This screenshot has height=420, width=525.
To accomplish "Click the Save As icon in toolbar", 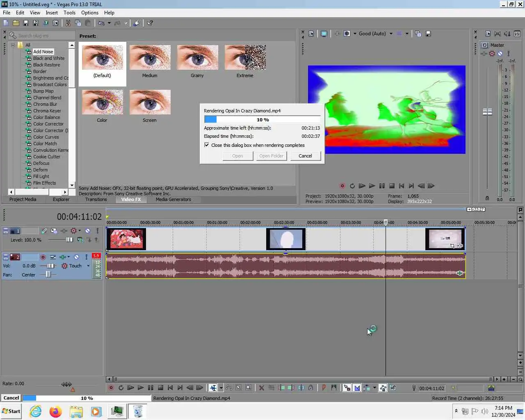I will pos(36,23).
